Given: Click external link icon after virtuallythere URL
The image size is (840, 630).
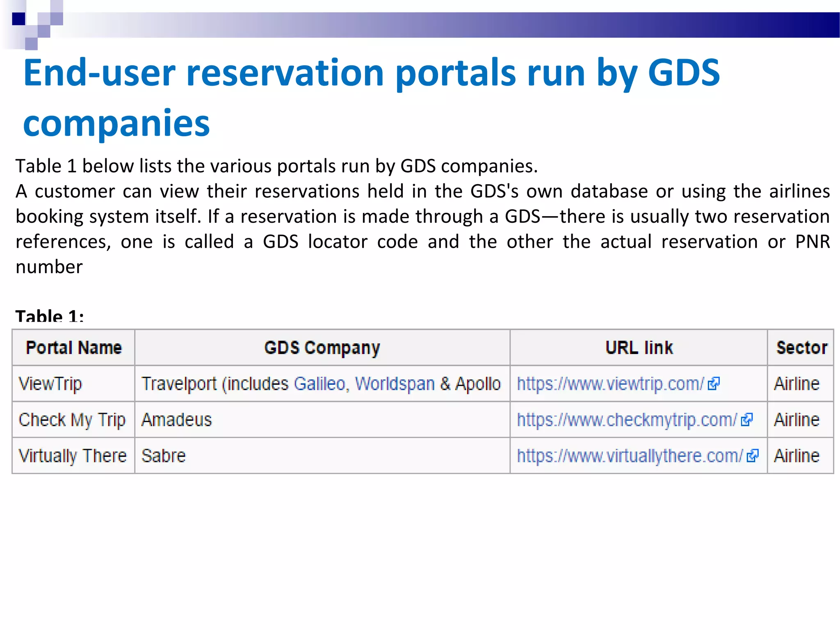Looking at the screenshot, I should 753,456.
